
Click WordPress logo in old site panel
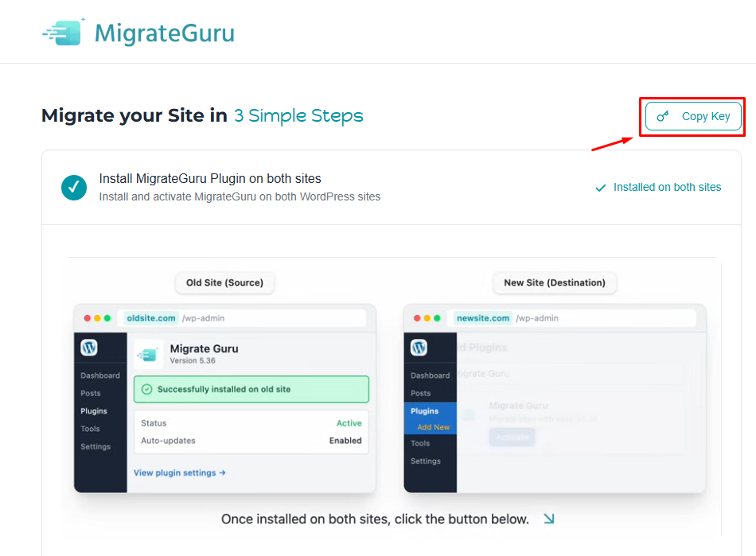click(x=89, y=348)
